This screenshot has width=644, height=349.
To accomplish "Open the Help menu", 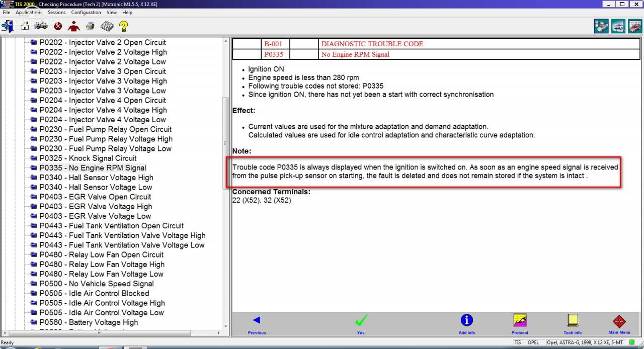I will 127,13.
